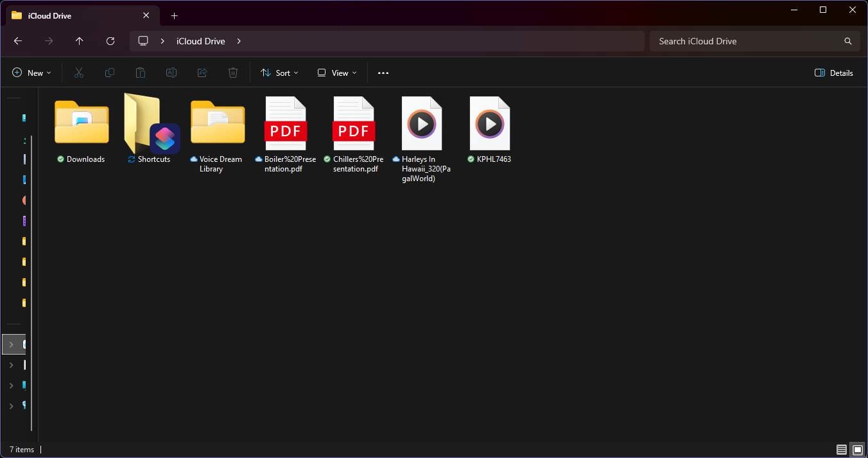Expand the chevron after iCloud Drive in path
Viewport: 868px width, 458px height.
click(239, 41)
